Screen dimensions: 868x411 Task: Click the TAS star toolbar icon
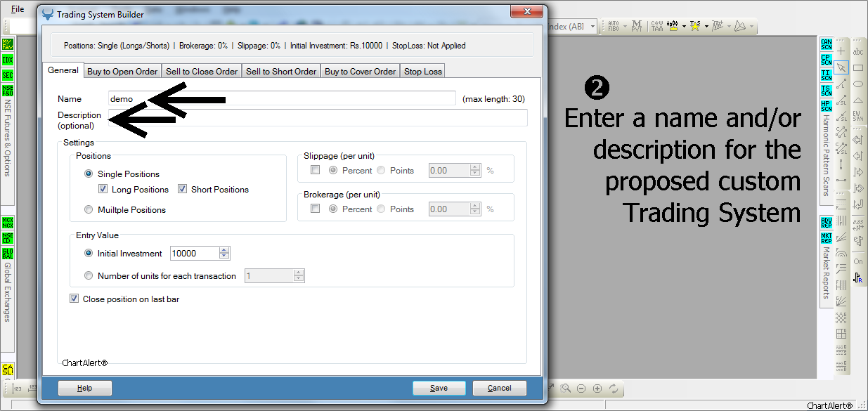tap(694, 27)
